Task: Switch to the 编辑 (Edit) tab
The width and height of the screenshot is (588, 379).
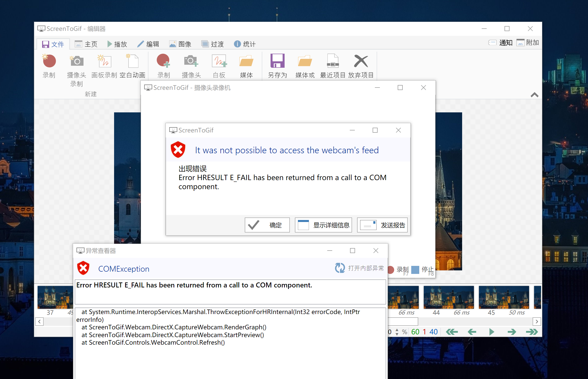Action: (x=148, y=44)
